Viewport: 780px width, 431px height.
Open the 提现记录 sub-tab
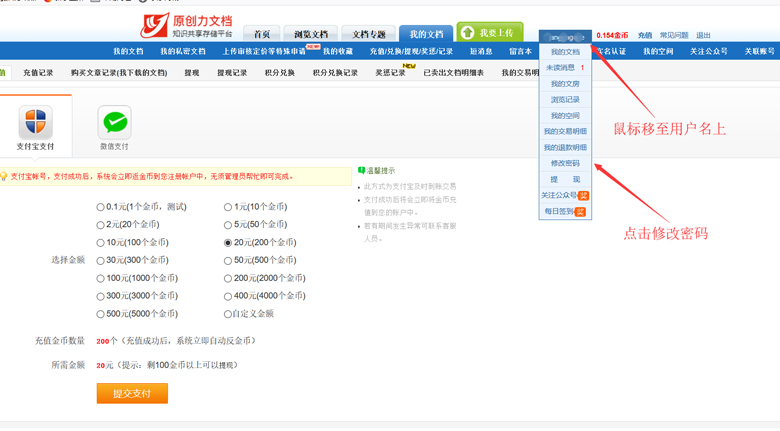coord(232,73)
